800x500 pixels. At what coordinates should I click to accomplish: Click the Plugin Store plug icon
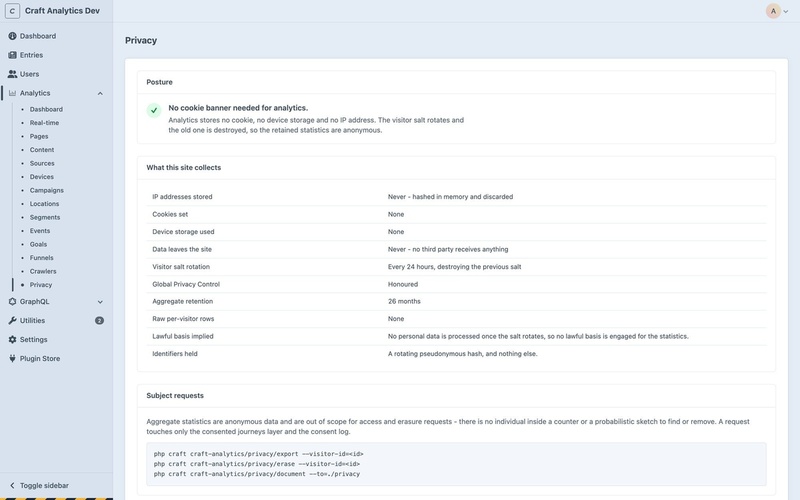click(12, 359)
